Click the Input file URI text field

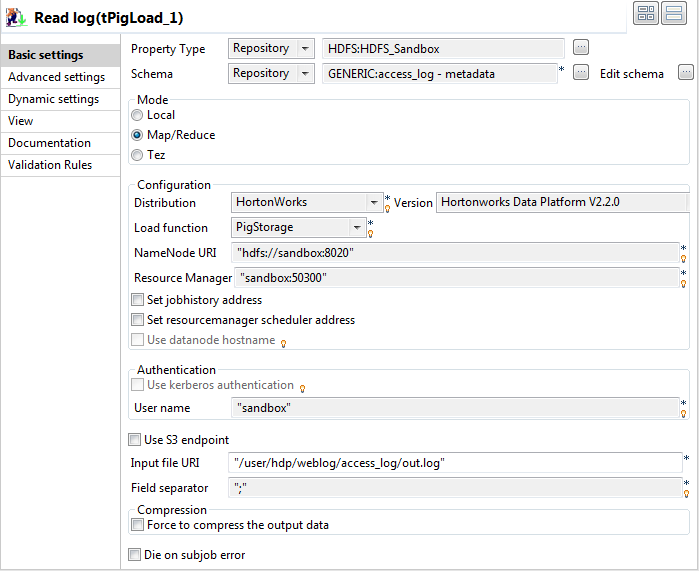[x=454, y=463]
